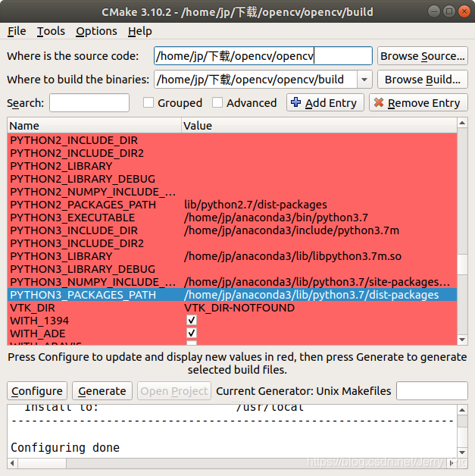475x476 pixels.
Task: Click the 'Configuring done' log line
Action: (65, 448)
